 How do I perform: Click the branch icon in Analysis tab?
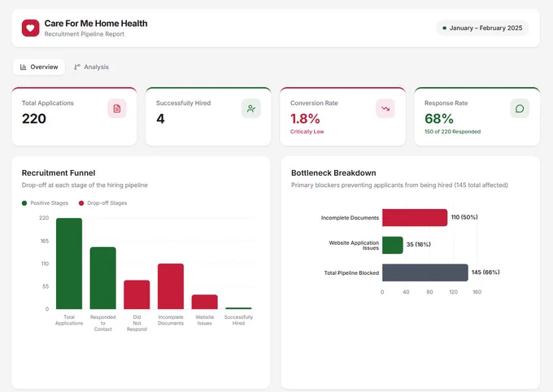tap(77, 67)
